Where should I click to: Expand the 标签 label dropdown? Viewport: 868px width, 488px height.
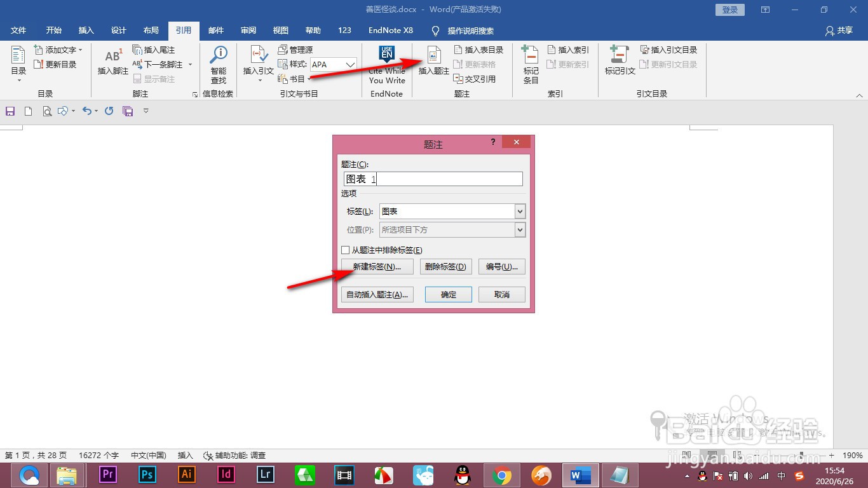click(x=520, y=212)
